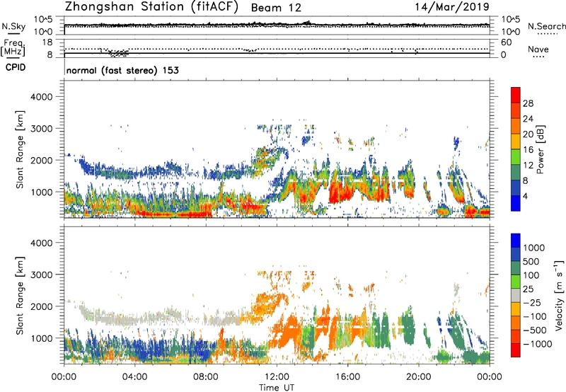Click the "08:00" time tick label

[206, 377]
